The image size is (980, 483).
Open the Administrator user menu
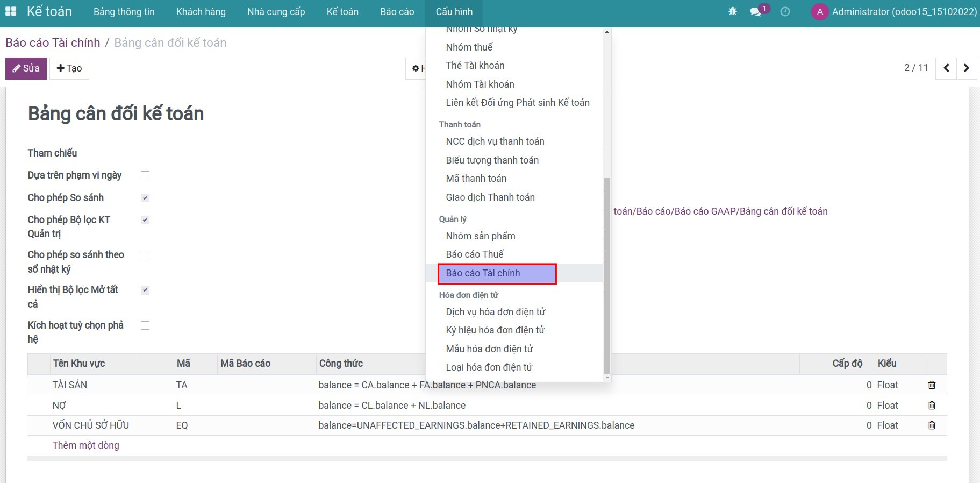point(894,12)
